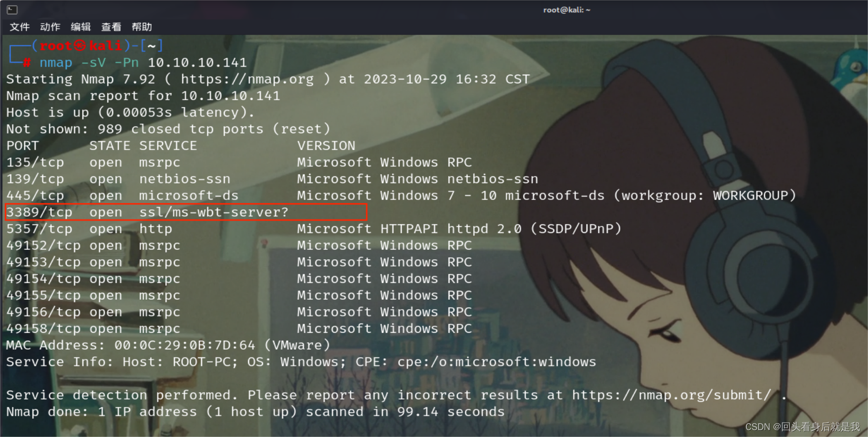Screen dimensions: 868x437
Task: Click the 'Host is up' latency line
Action: (x=130, y=113)
